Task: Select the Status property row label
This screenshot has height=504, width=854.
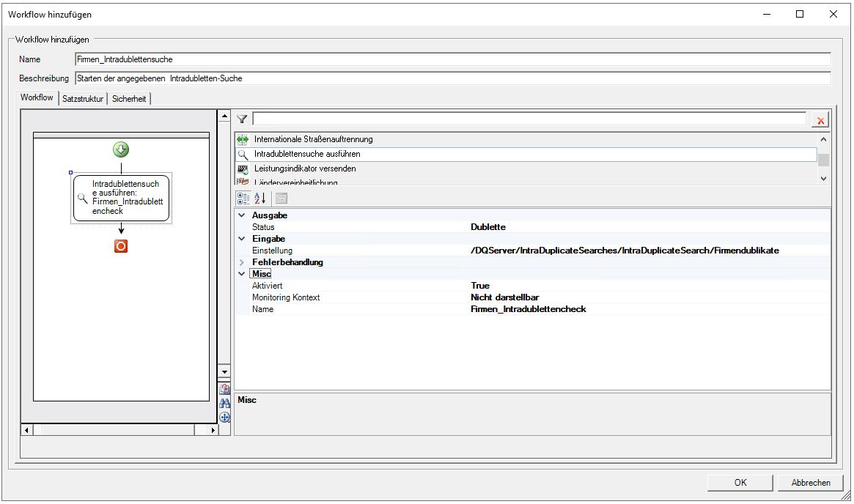Action: click(263, 227)
